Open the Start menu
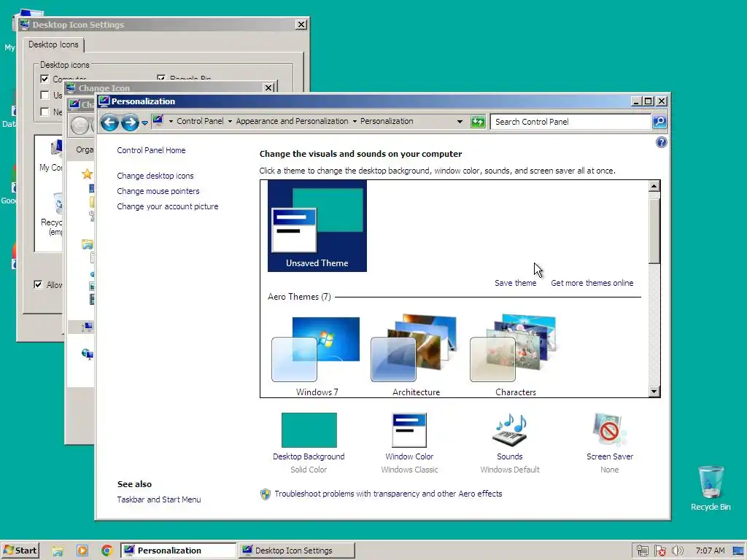This screenshot has height=560, width=747. [x=20, y=551]
